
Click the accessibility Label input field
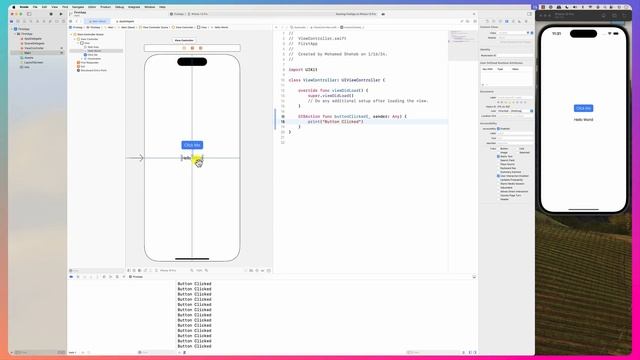[515, 133]
